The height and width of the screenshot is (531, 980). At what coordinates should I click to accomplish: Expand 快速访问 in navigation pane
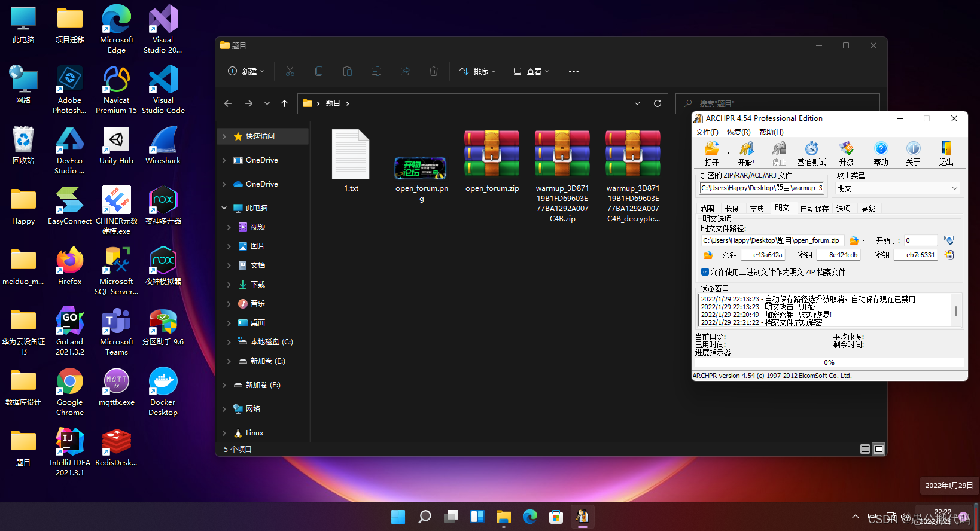[224, 136]
